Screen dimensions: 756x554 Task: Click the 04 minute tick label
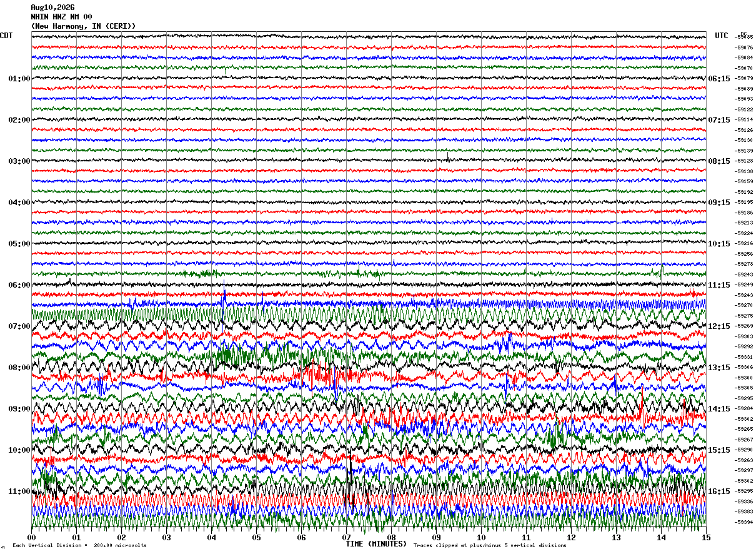pyautogui.click(x=211, y=537)
